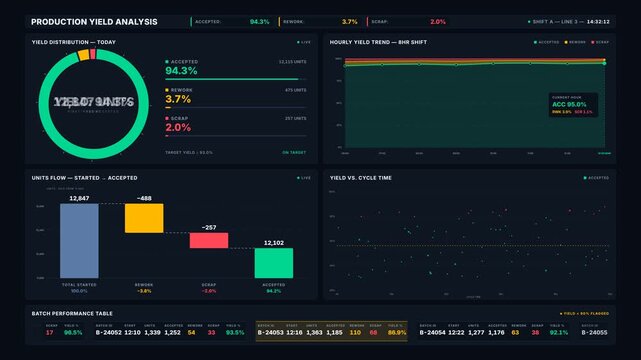Click the 93.5% yield of batch B-24052
Image resolution: width=641 pixels, height=360 pixels.
coord(235,333)
